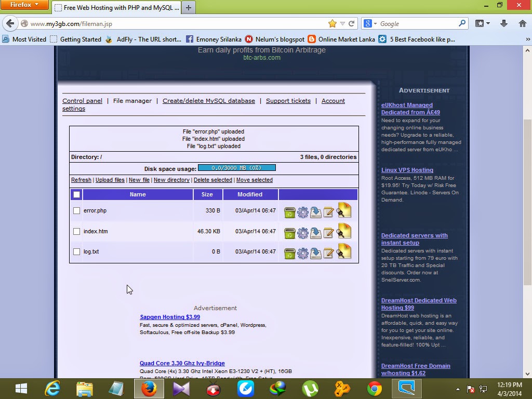
Task: Edit index.htm with the notepad pencil icon
Action: pyautogui.click(x=328, y=233)
